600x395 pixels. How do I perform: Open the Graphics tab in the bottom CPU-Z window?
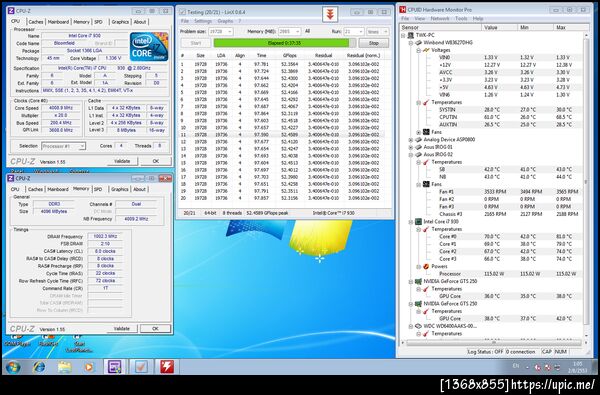click(x=119, y=189)
